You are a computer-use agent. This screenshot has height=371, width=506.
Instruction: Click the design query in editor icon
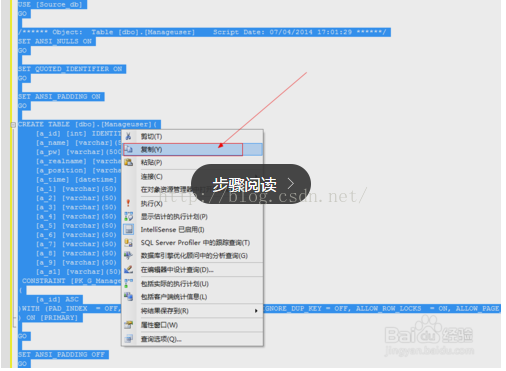(x=128, y=269)
